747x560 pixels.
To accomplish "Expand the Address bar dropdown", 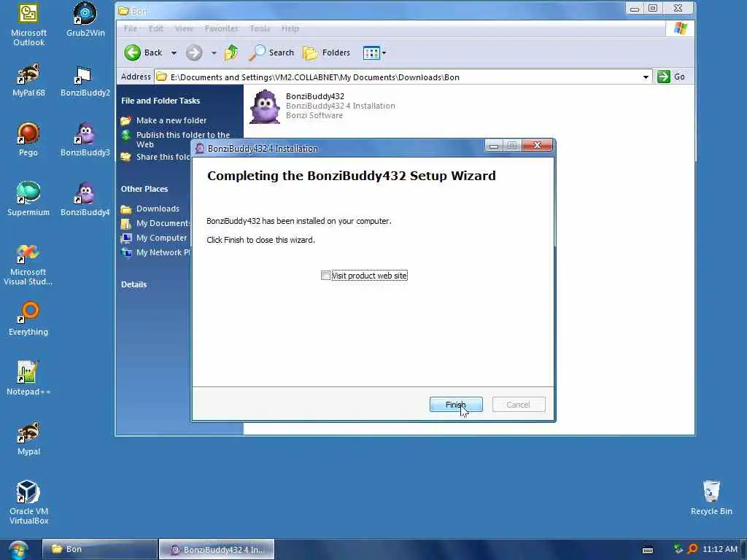I will (646, 77).
